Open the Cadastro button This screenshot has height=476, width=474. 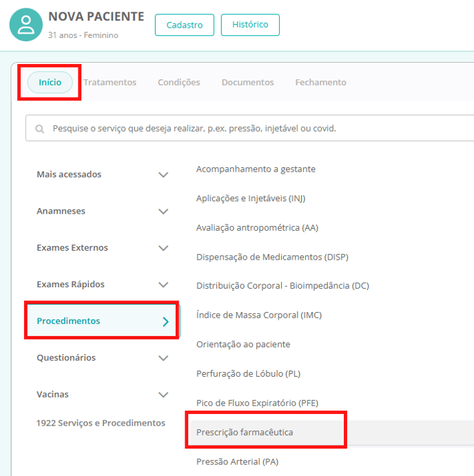coord(185,25)
